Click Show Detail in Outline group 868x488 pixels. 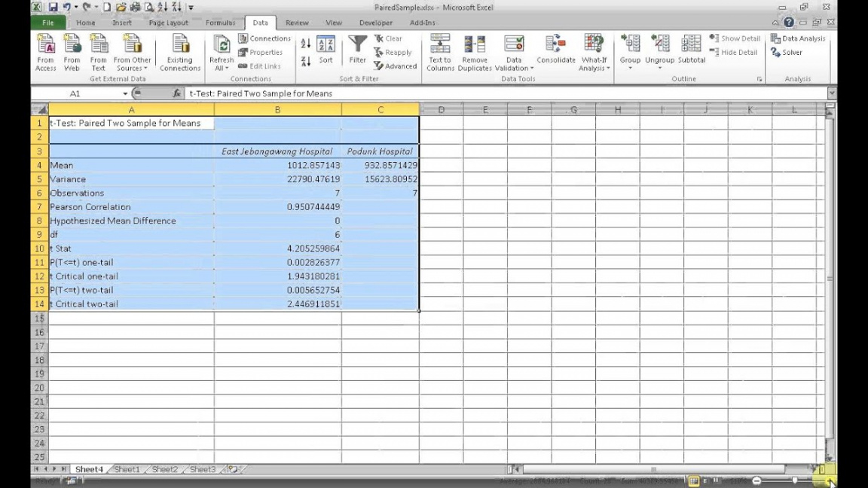(735, 38)
